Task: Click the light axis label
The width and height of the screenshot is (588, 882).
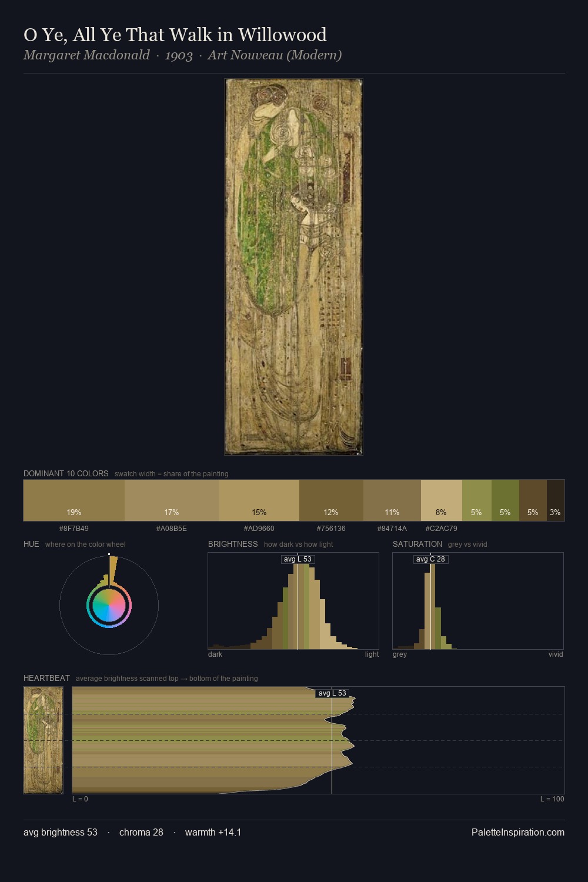Action: [372, 654]
